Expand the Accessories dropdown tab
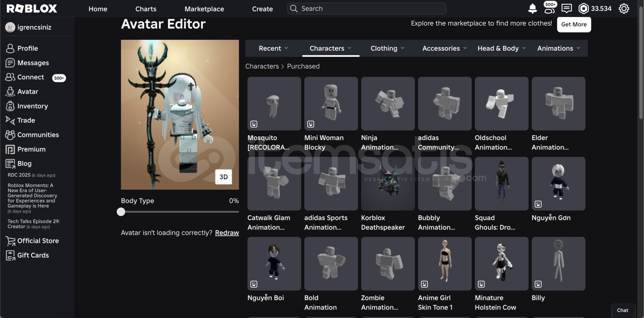Screen dimensions: 644x318 pyautogui.click(x=445, y=48)
